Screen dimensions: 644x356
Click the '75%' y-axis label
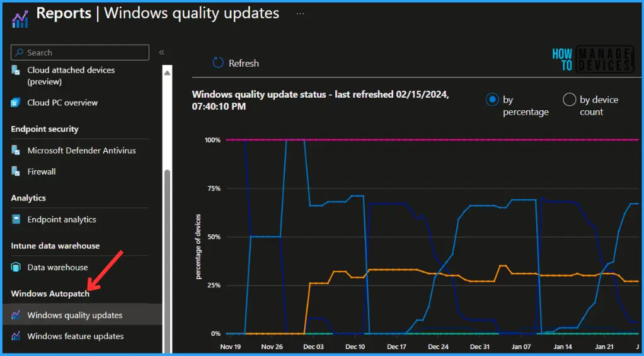coord(214,188)
